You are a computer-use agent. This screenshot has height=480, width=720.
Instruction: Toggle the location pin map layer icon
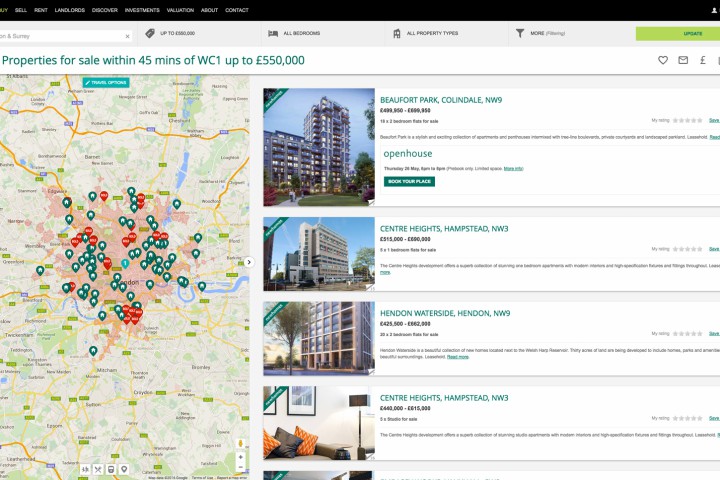coord(124,469)
